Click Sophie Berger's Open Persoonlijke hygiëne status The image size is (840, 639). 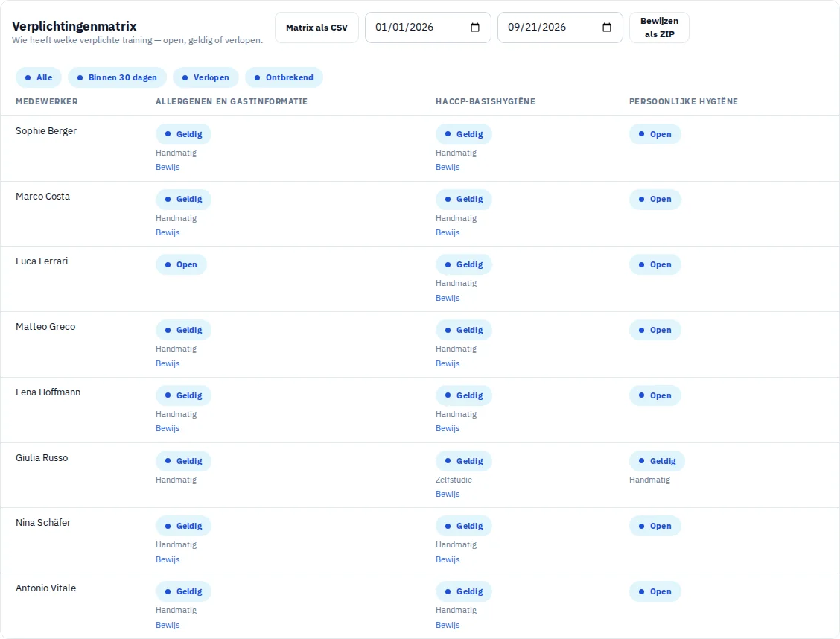click(x=655, y=134)
